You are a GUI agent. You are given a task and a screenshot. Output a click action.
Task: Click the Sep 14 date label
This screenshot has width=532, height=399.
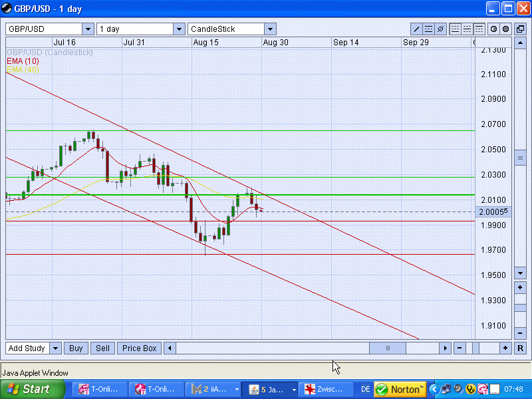click(x=346, y=43)
